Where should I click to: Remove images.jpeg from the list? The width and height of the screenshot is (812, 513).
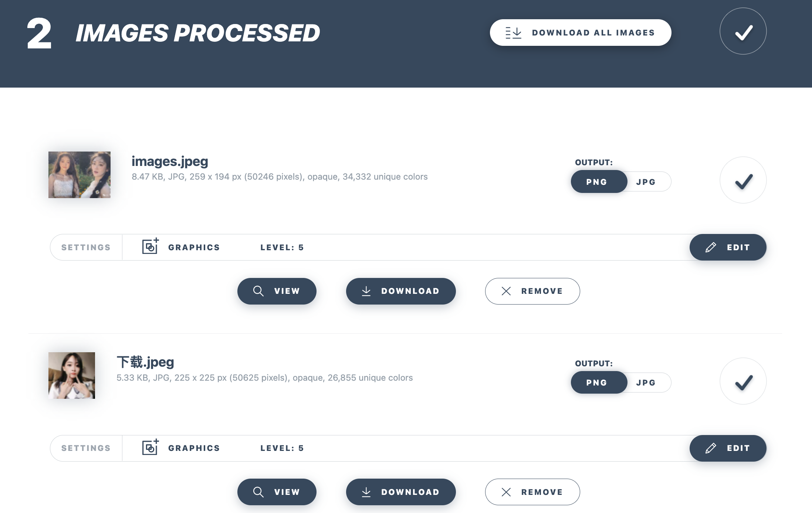coord(532,291)
